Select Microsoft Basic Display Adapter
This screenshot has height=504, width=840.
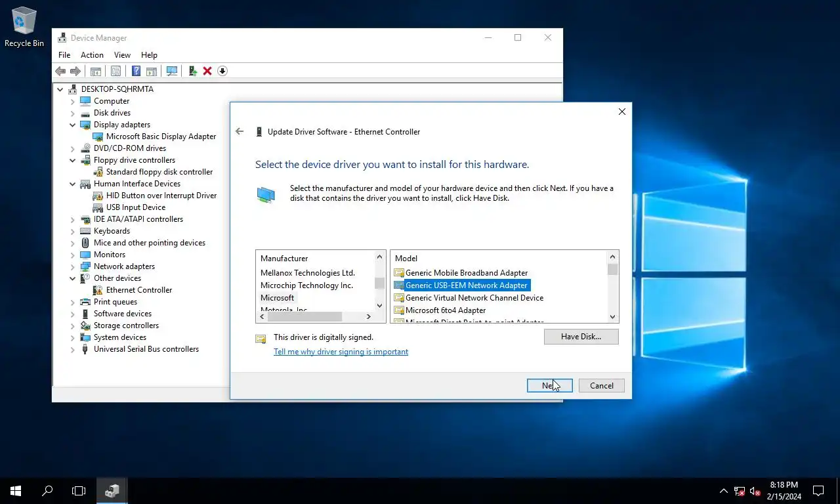[161, 136]
